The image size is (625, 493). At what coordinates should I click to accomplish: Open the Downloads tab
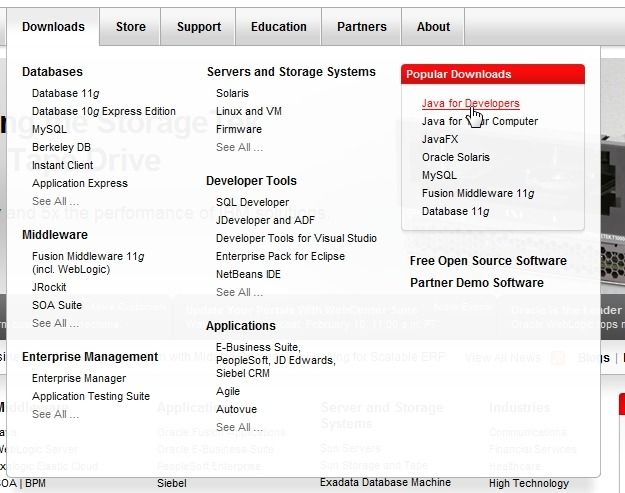pos(53,27)
